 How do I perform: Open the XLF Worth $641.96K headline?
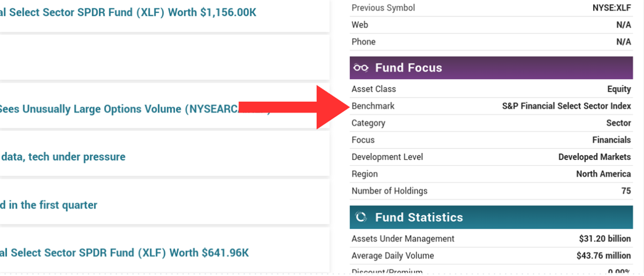pos(124,253)
